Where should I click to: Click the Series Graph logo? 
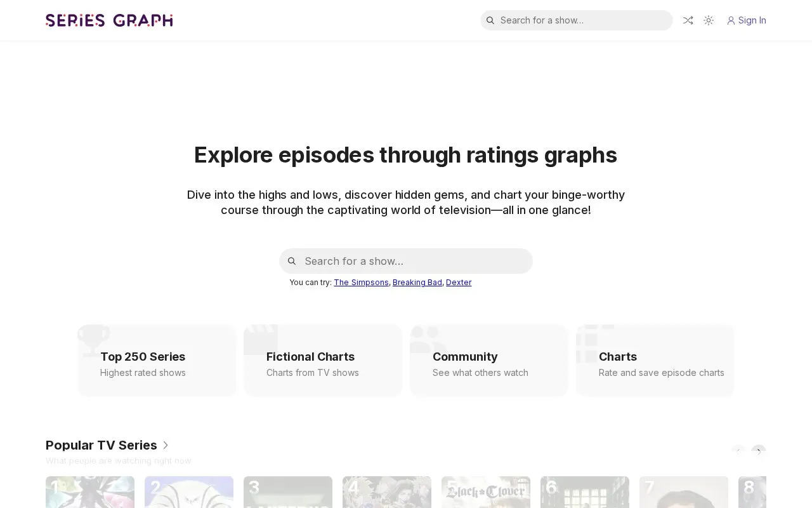(109, 20)
